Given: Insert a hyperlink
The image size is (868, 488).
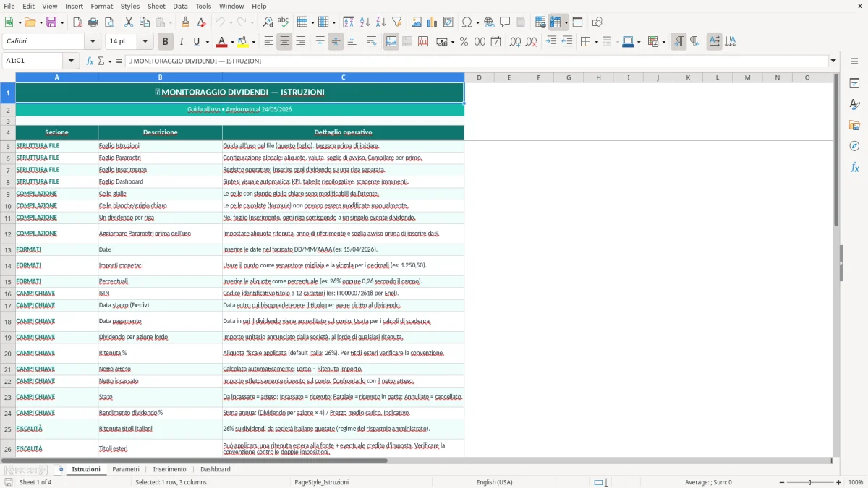Looking at the screenshot, I should click(490, 22).
